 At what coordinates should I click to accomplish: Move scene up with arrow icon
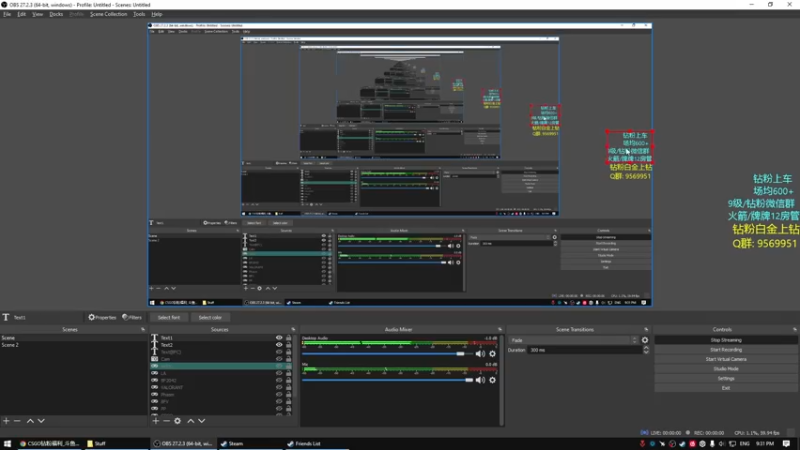[30, 421]
